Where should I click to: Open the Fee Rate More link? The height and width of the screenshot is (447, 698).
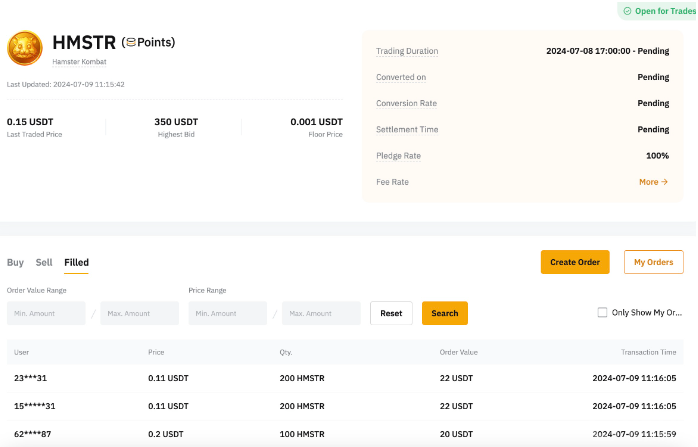(x=653, y=182)
